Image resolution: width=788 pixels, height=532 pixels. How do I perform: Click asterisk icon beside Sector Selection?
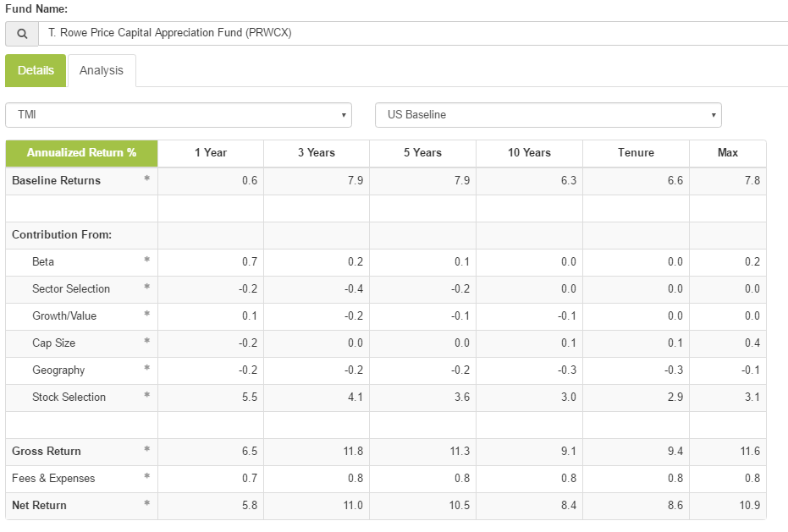[147, 288]
